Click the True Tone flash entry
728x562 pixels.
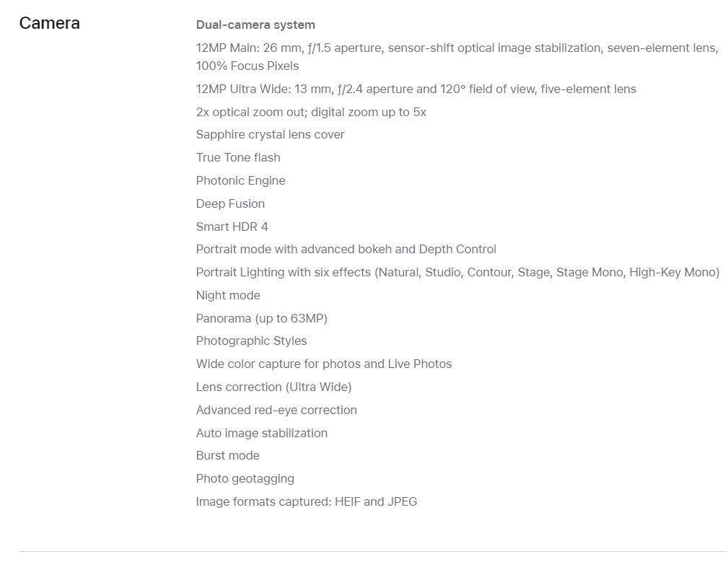(238, 157)
